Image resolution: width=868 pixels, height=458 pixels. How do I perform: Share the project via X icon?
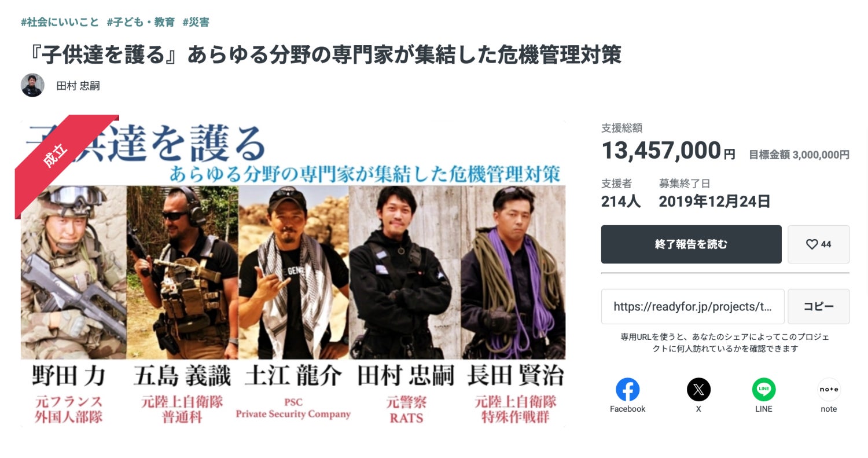click(x=698, y=390)
